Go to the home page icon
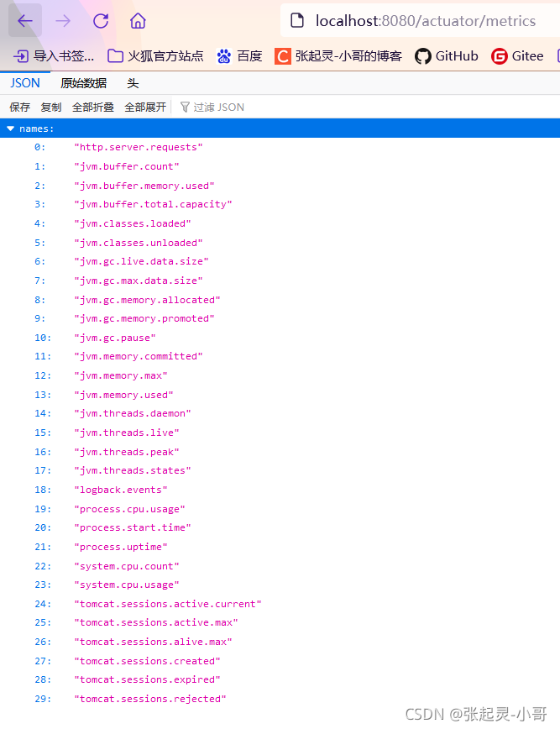 138,20
